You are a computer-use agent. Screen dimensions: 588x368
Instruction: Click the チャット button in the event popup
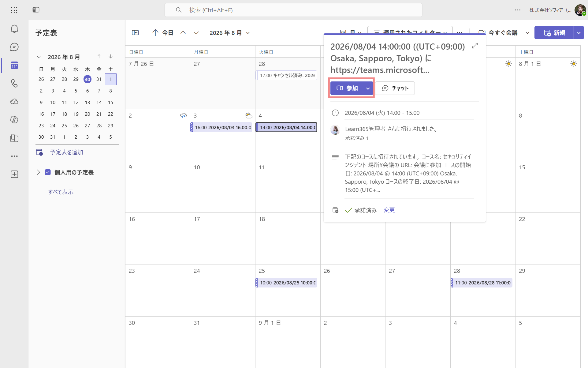[x=395, y=88]
